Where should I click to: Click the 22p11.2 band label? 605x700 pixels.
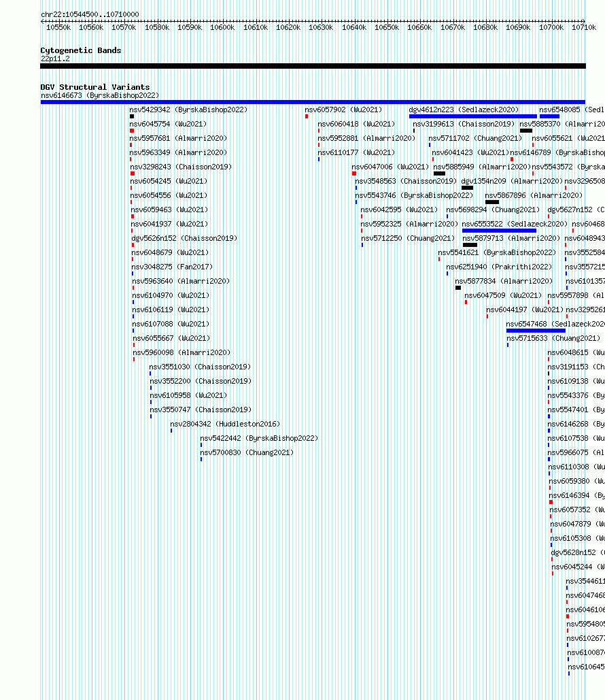[55, 59]
